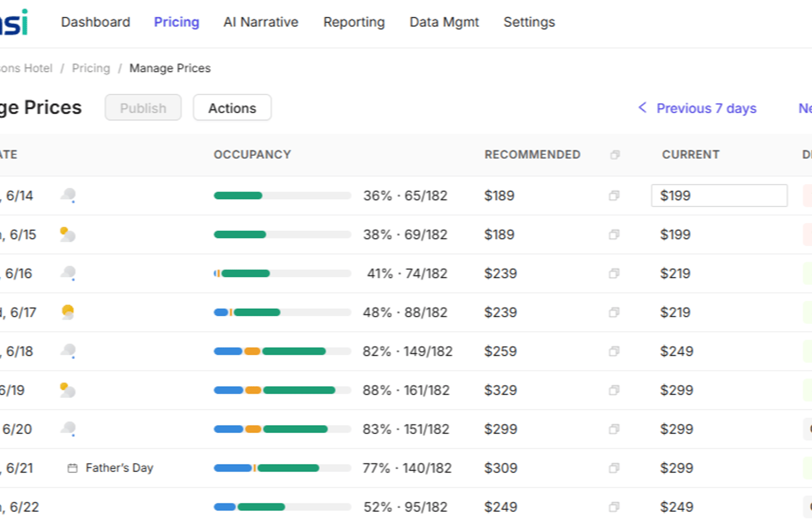Click the weather icon on 6/16
Image resolution: width=812 pixels, height=524 pixels.
pyautogui.click(x=68, y=274)
